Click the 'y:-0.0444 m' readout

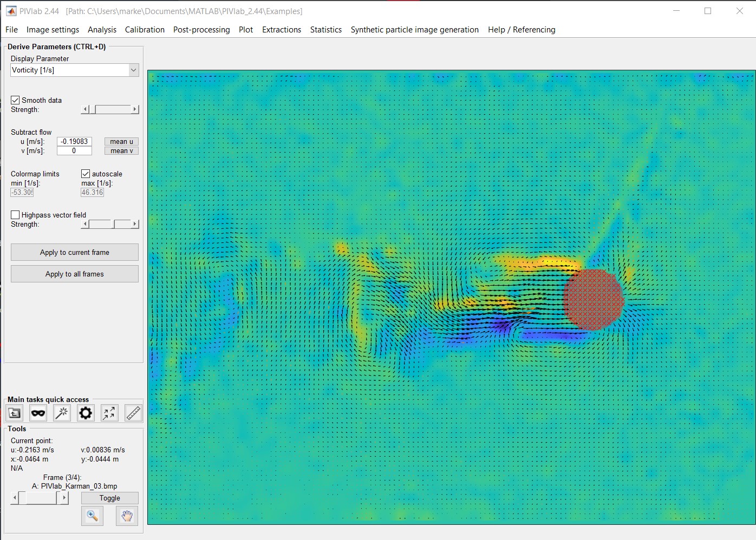pyautogui.click(x=100, y=459)
